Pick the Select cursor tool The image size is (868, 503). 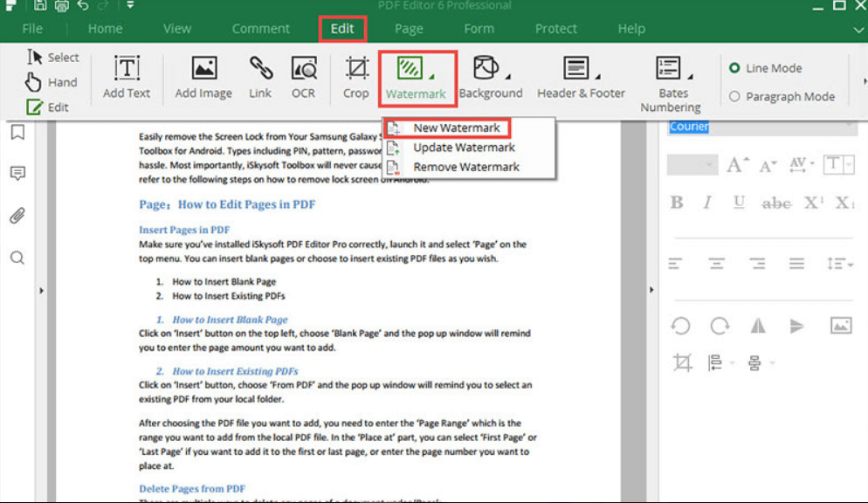coord(52,57)
